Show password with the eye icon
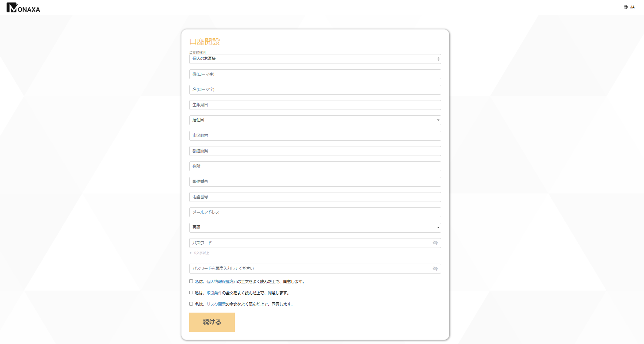 435,243
